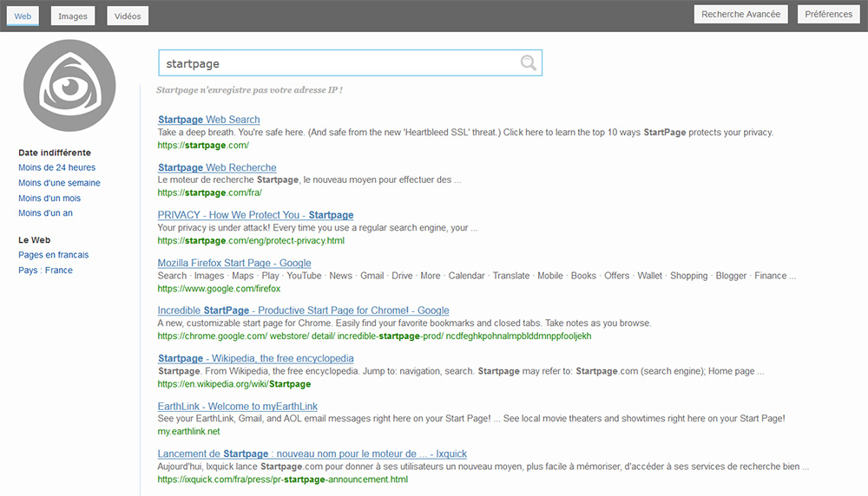Select the Le Web filter
Image resolution: width=868 pixels, height=496 pixels.
point(35,240)
